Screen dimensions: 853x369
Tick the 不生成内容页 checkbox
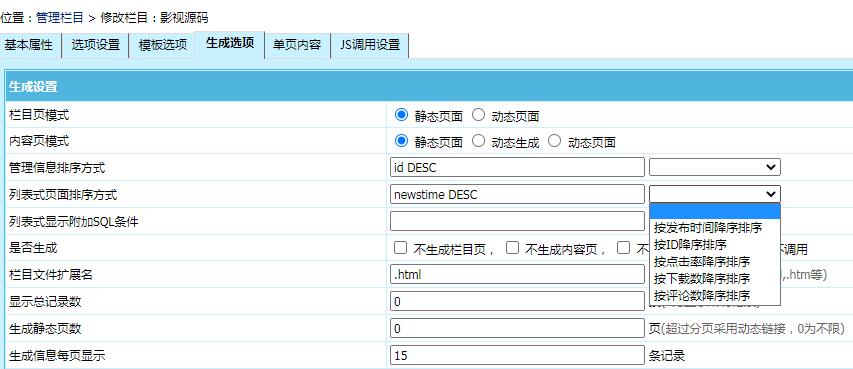(x=512, y=248)
